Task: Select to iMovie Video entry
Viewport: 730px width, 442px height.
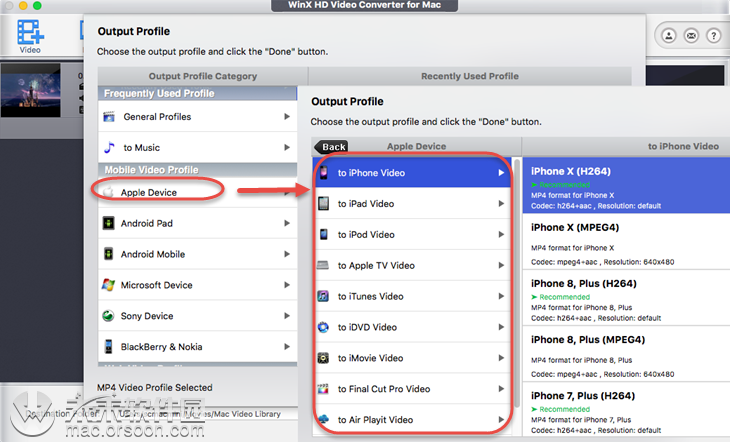Action: (x=412, y=358)
